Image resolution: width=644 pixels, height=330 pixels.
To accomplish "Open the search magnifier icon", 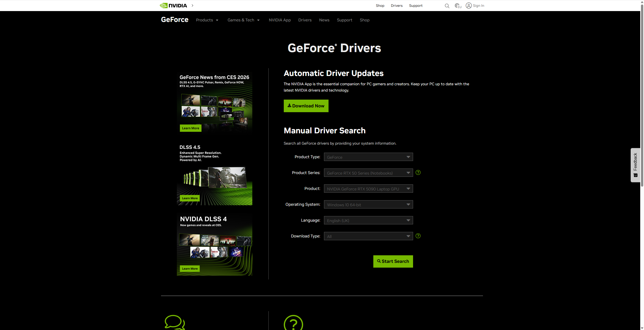I will pos(447,6).
